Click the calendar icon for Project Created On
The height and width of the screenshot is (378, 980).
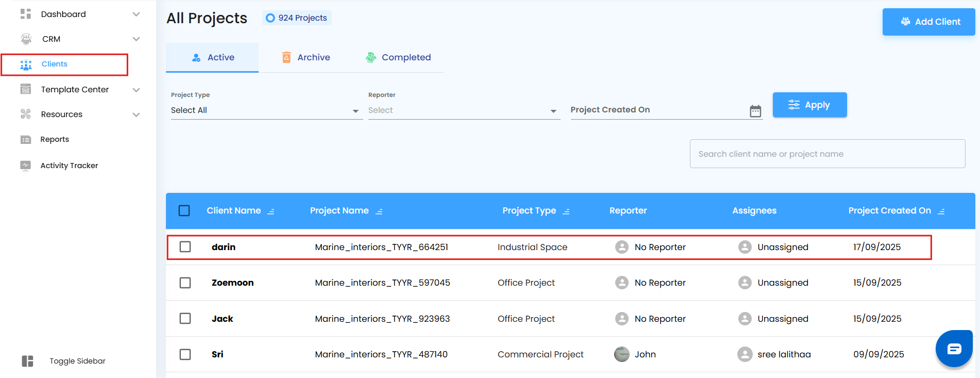click(755, 111)
